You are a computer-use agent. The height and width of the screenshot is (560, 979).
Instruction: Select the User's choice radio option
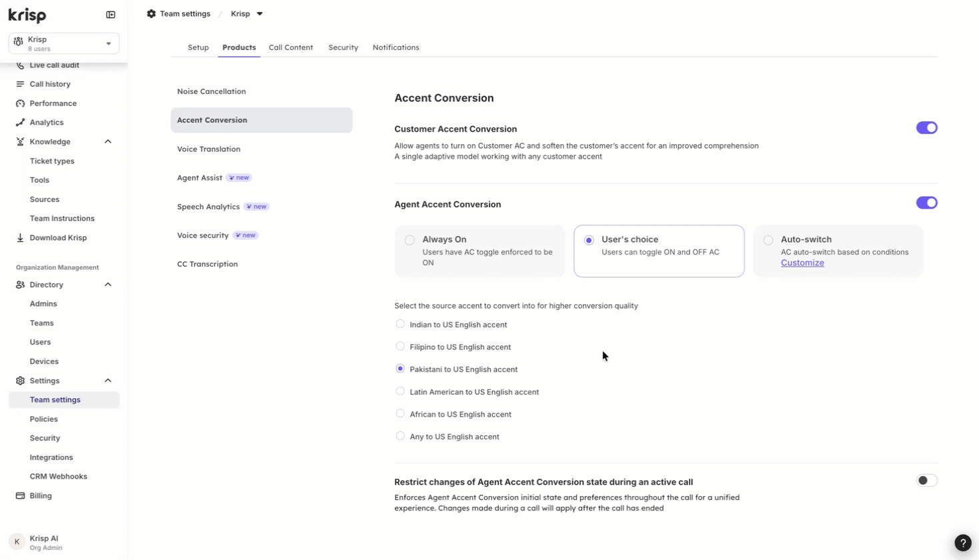(589, 240)
